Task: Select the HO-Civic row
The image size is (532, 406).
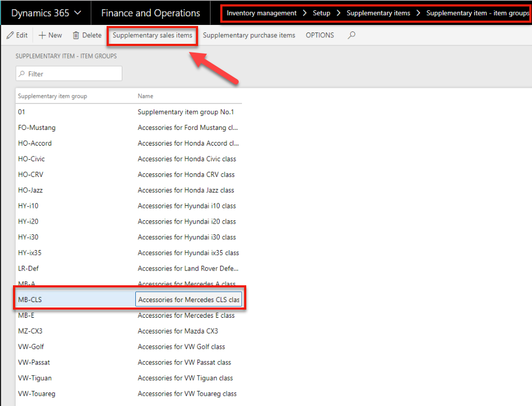Action: coord(129,159)
